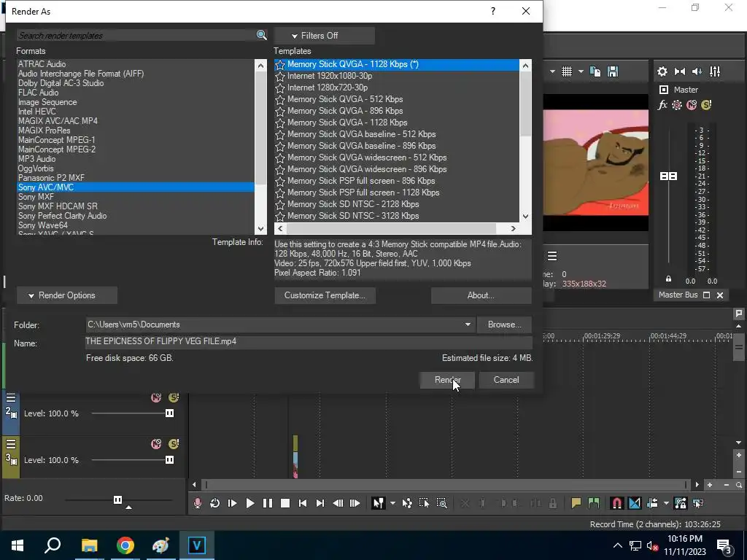
Task: Mute video track 2
Action: pyautogui.click(x=156, y=397)
